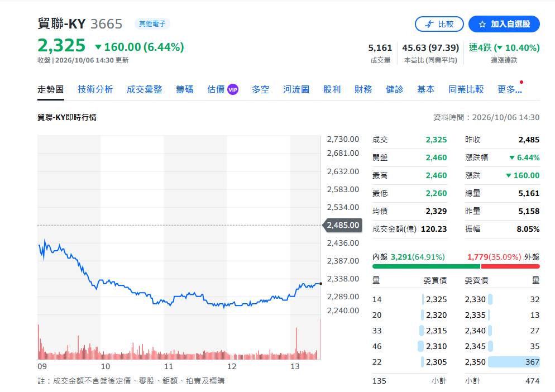Click the 昨收 2,485 value
The width and height of the screenshot is (555, 392).
[x=529, y=140]
